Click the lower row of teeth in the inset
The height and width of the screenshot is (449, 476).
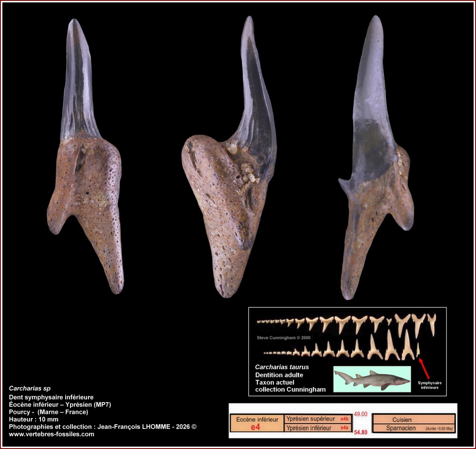[342, 349]
